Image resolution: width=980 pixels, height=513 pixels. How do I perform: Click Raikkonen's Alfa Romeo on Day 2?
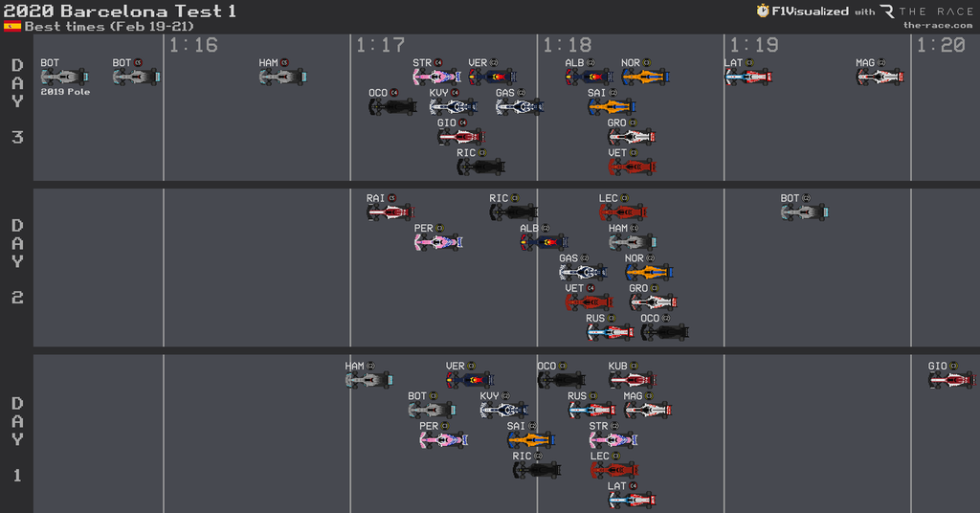390,212
